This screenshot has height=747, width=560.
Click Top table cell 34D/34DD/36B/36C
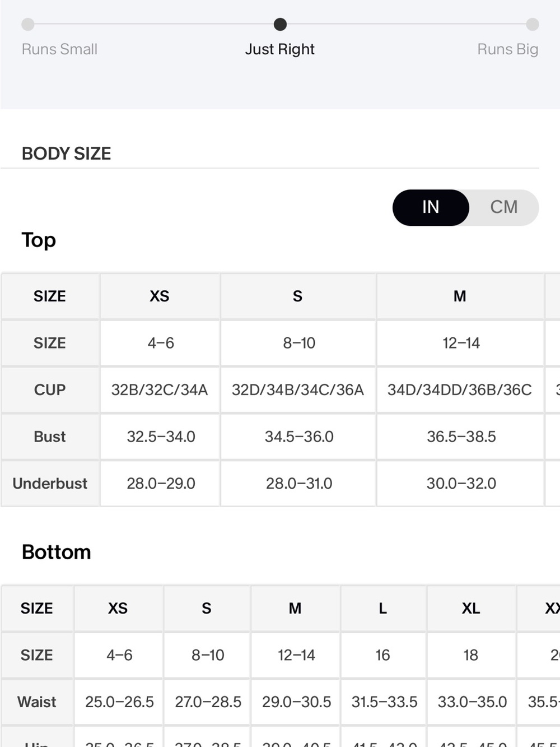tap(460, 389)
